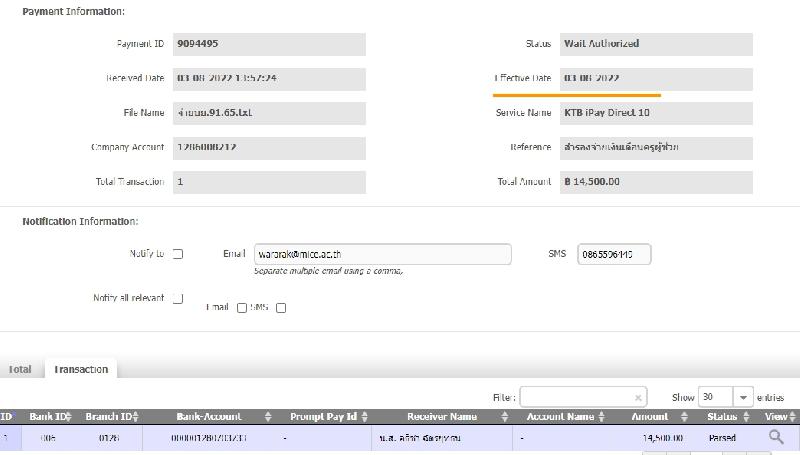
Task: Check the SMS option under notify all relevant
Action: pos(281,308)
